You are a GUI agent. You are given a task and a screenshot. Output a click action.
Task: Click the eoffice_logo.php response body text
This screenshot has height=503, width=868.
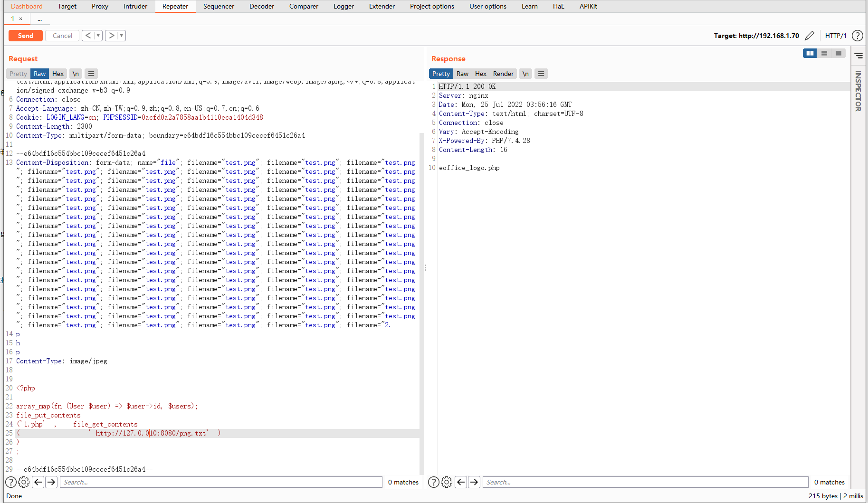coord(469,168)
